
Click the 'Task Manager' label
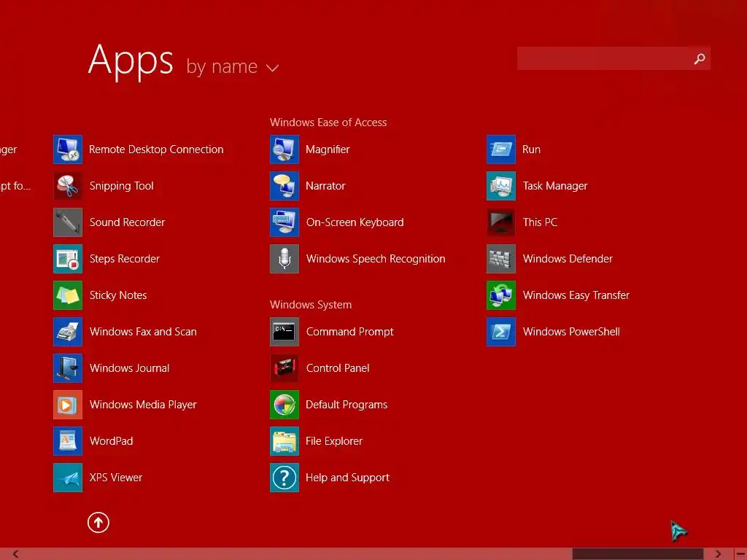555,186
